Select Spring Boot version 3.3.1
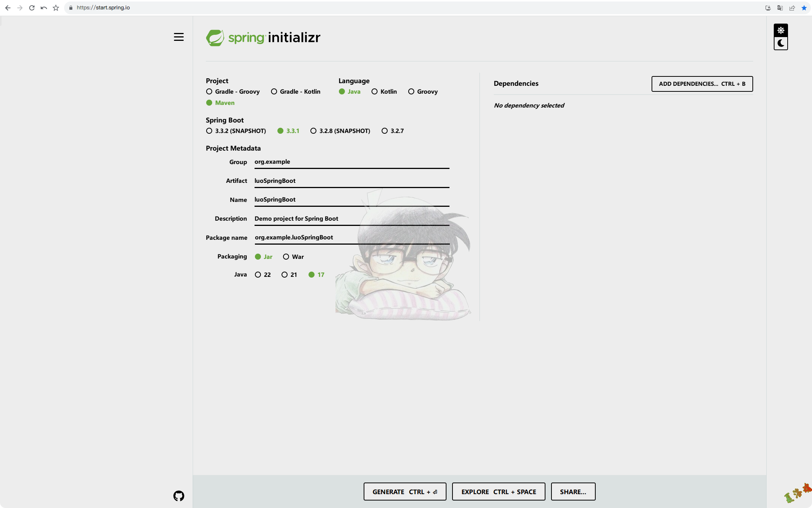 pos(288,131)
